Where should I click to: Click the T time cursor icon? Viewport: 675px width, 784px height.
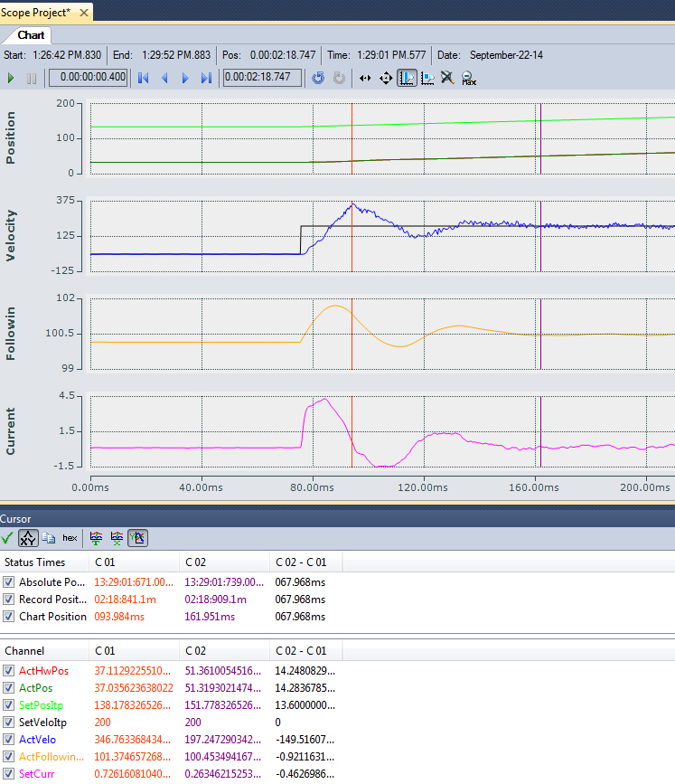96,538
